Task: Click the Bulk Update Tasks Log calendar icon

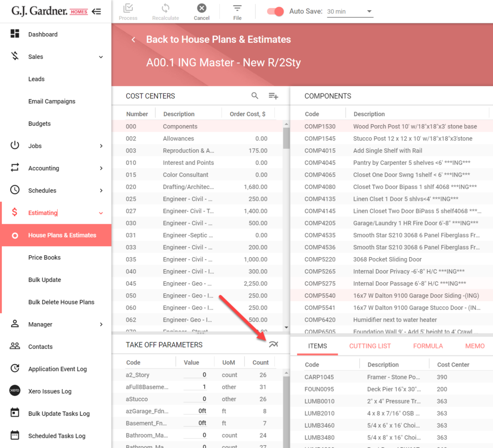Action: pos(15,412)
